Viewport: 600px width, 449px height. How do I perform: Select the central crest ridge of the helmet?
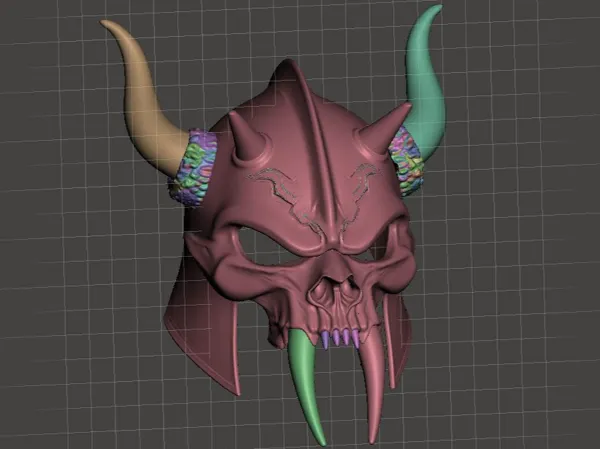tap(318, 153)
